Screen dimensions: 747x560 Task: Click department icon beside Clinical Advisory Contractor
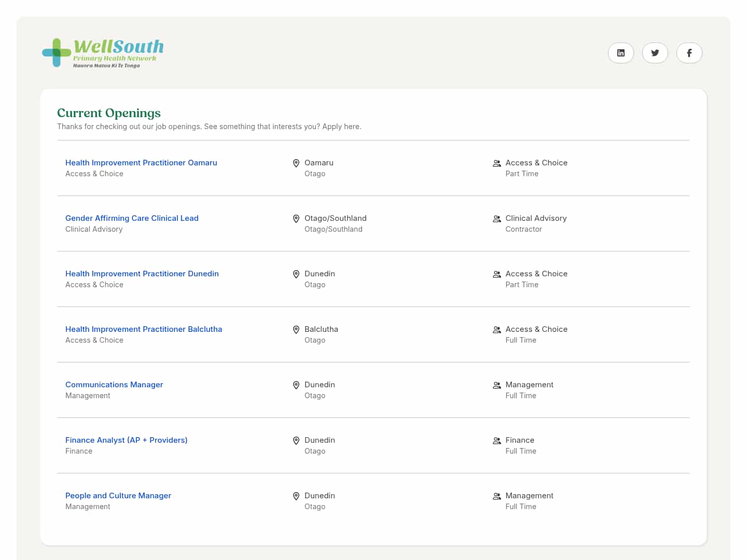click(497, 219)
